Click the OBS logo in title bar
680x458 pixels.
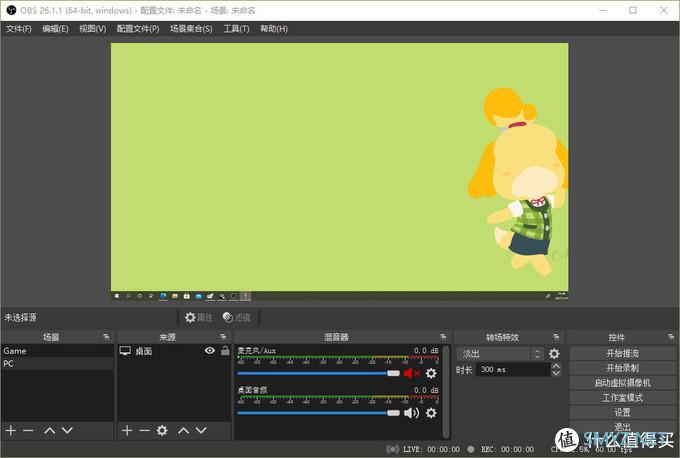tap(11, 10)
